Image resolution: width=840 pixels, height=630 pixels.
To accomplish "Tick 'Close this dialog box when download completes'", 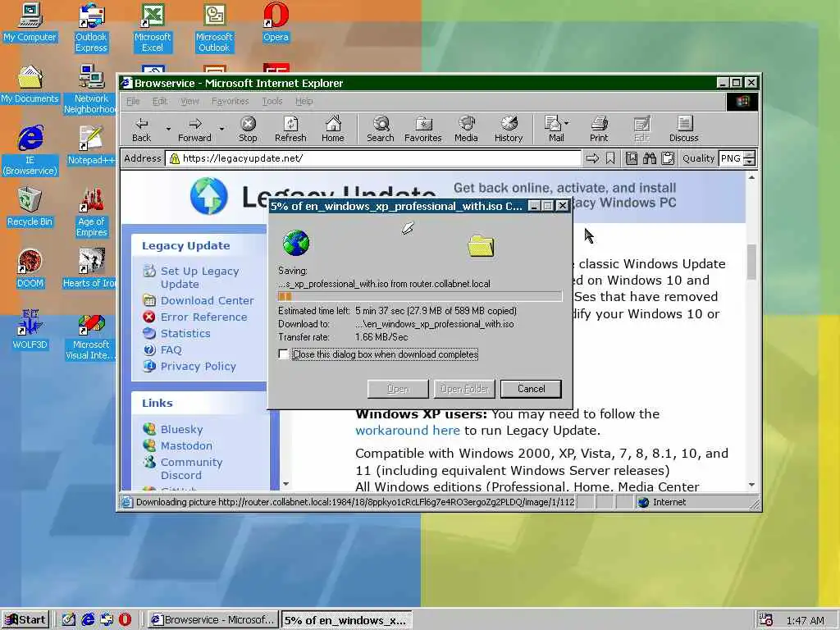I will [283, 354].
